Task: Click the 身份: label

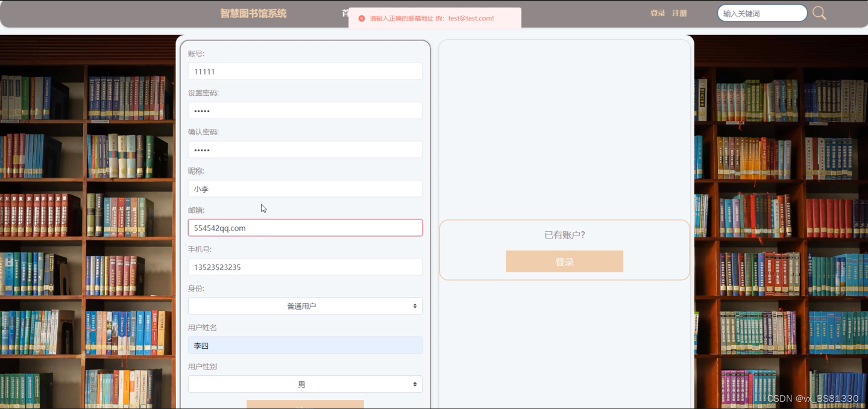Action: click(x=196, y=289)
